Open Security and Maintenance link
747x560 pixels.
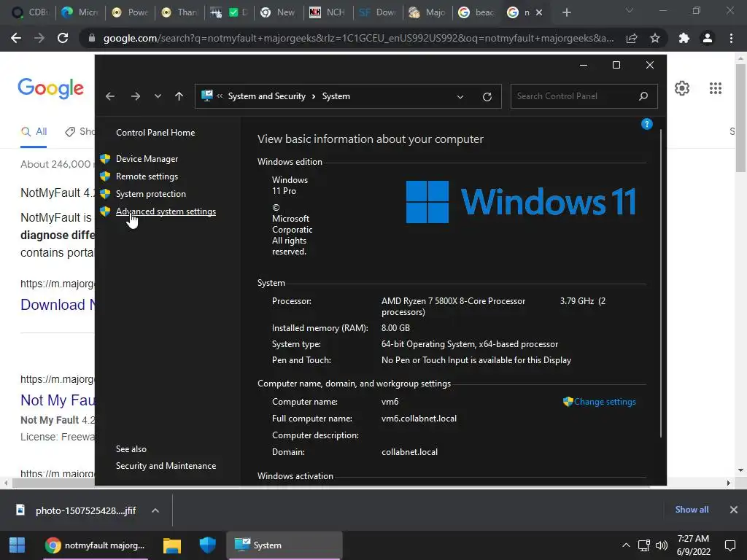pos(166,466)
